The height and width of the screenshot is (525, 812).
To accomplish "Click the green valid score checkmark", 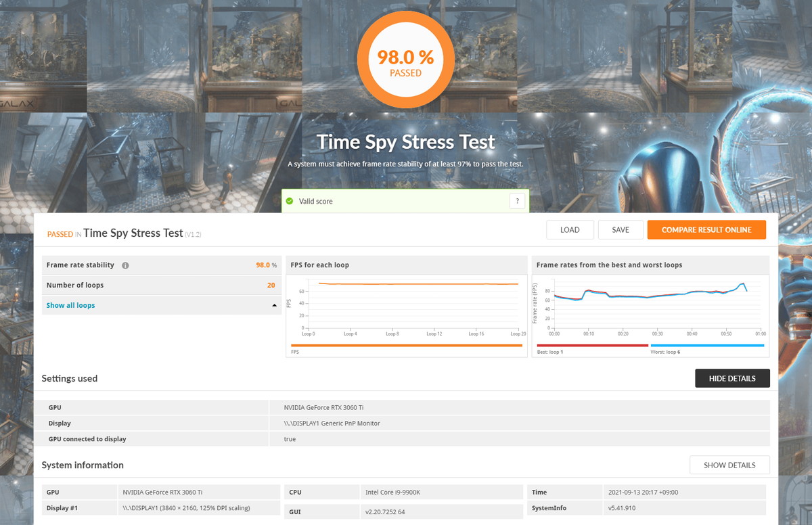I will click(x=290, y=201).
